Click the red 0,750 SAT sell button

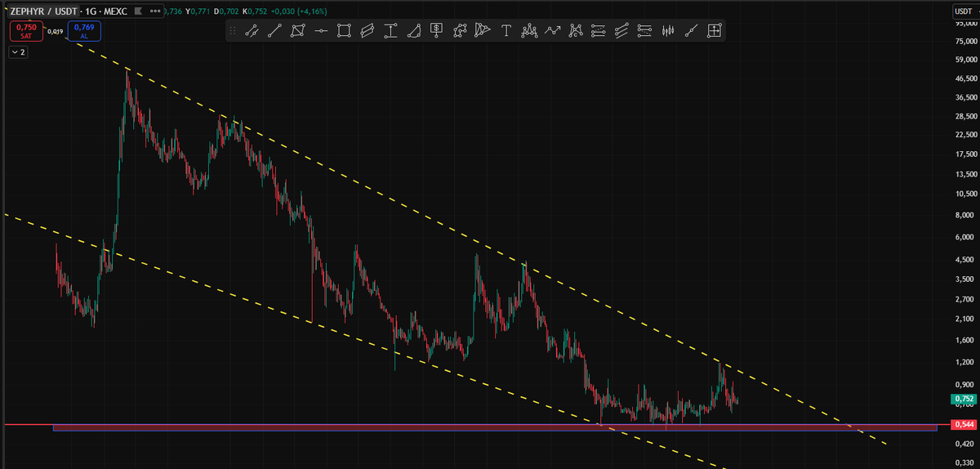pyautogui.click(x=26, y=32)
